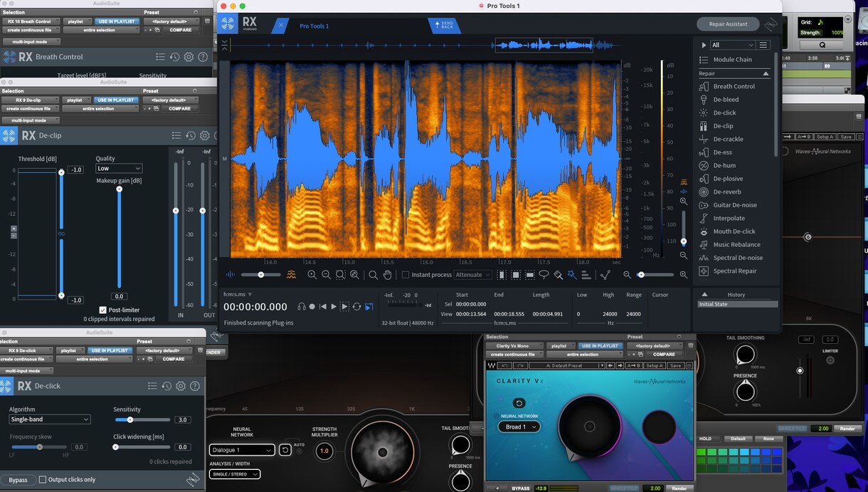The width and height of the screenshot is (868, 492).
Task: Toggle Loop playback in RX transport
Action: 356,307
